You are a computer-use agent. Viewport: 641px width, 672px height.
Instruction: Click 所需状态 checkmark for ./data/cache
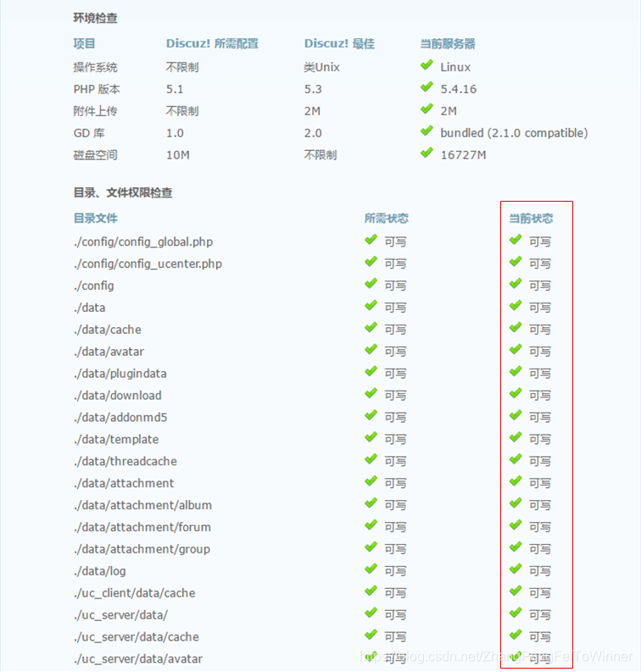coord(371,327)
